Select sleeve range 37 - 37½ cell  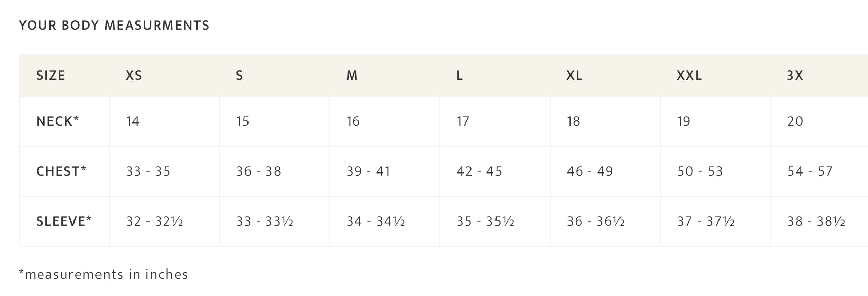click(706, 221)
